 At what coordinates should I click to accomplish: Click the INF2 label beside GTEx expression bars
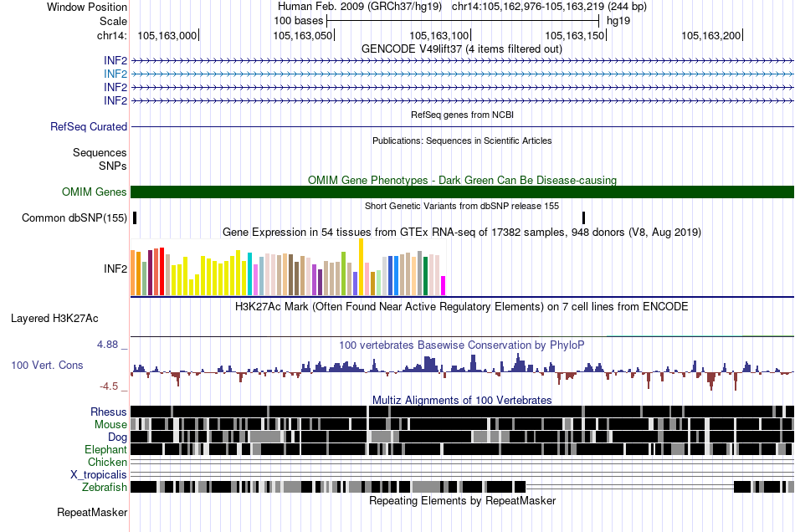tap(115, 269)
